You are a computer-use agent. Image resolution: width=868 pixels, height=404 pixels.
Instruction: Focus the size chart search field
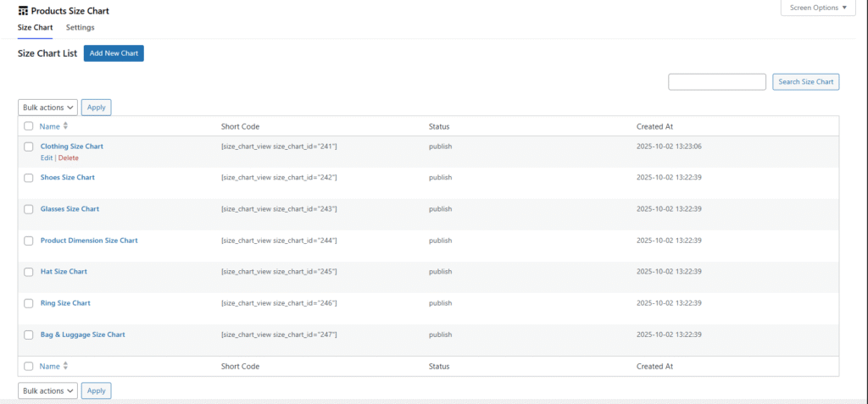click(716, 81)
